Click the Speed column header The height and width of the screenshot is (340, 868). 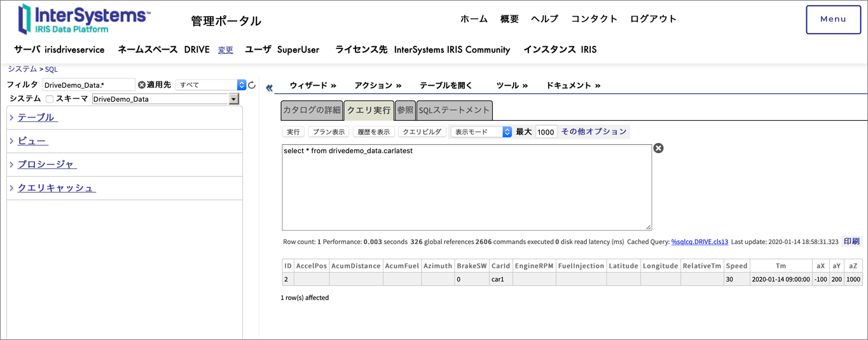point(736,266)
